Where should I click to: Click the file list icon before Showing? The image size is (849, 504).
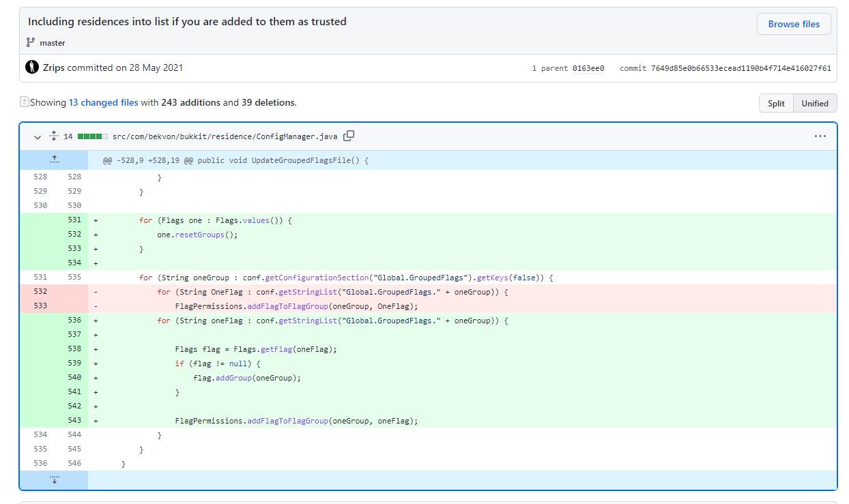tap(25, 102)
